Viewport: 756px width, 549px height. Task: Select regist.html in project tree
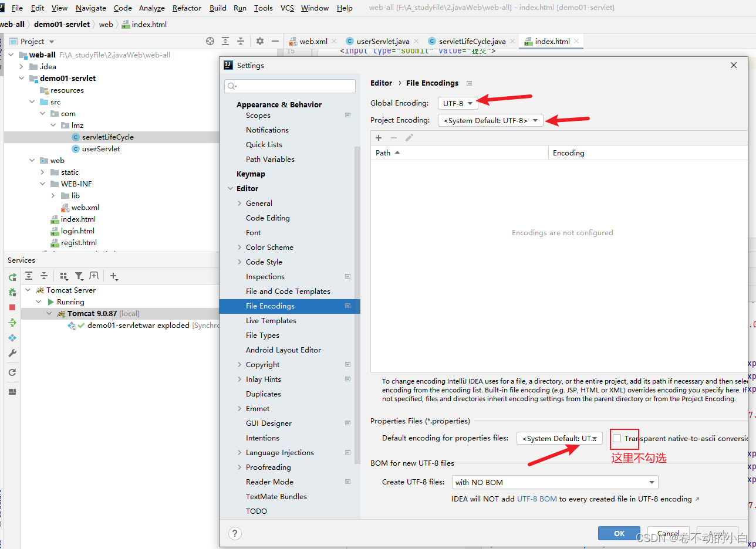(79, 242)
